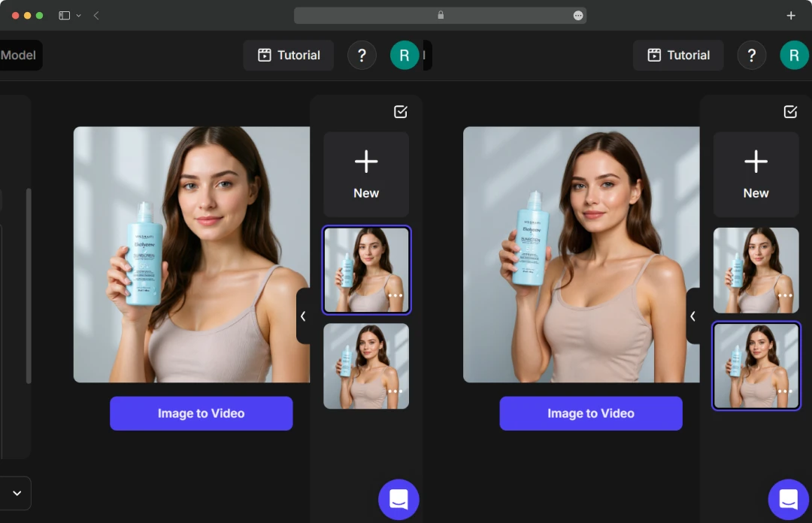Image resolution: width=812 pixels, height=523 pixels.
Task: Collapse the left panel using its chevron handle
Action: [x=304, y=316]
